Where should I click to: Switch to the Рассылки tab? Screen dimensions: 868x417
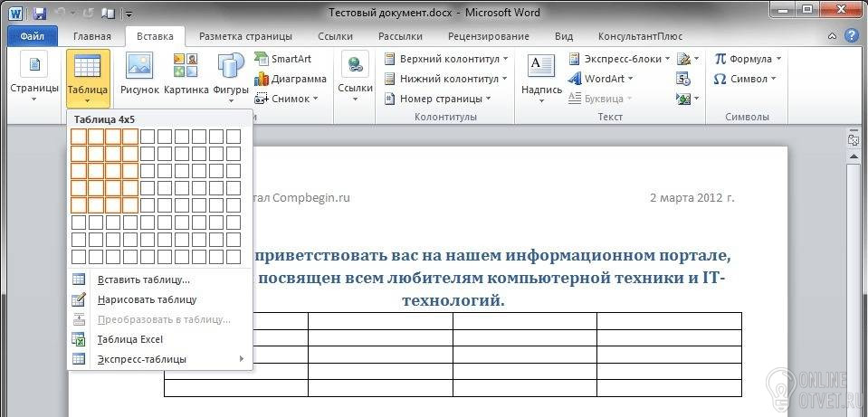click(400, 36)
